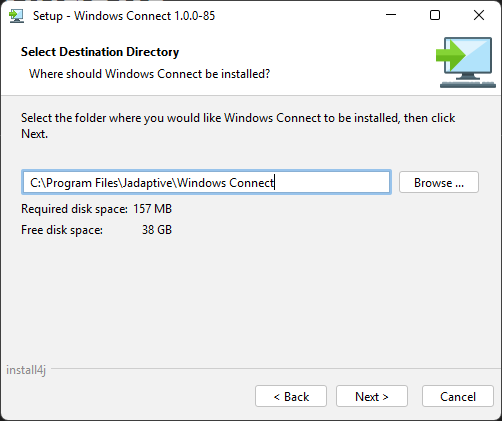Click the Required disk space label
The image size is (502, 421).
point(74,209)
